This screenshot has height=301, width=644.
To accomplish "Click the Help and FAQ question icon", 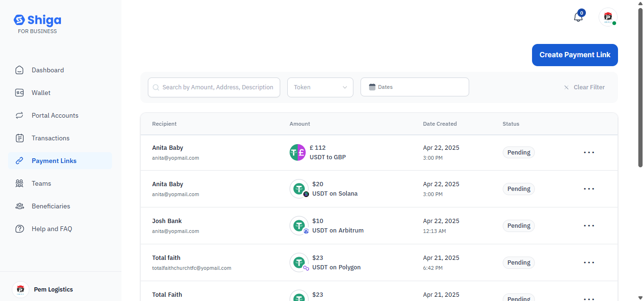I will [x=19, y=229].
